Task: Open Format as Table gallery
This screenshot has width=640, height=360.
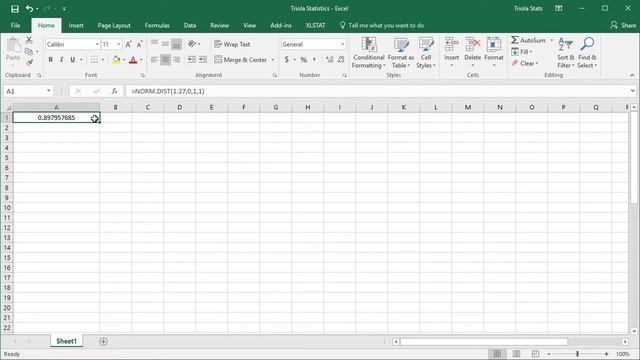Action: (401, 53)
